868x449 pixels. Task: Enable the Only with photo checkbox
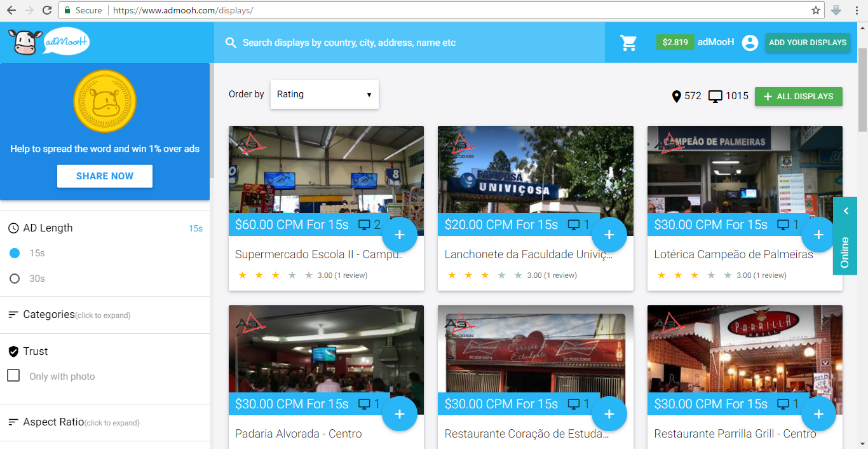[13, 376]
